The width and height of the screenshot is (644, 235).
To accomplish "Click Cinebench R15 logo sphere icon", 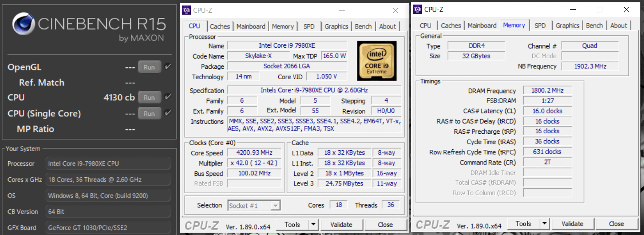I will click(x=24, y=24).
